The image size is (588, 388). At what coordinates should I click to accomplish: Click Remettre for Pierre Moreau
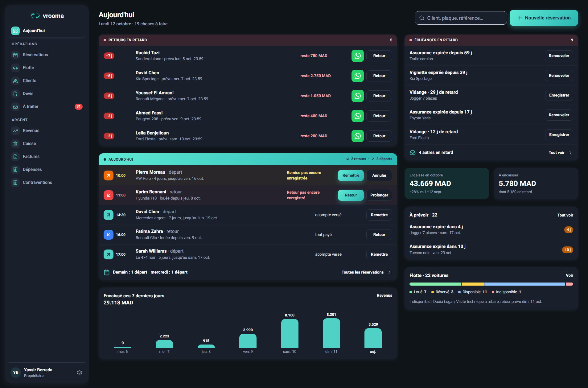coord(351,175)
